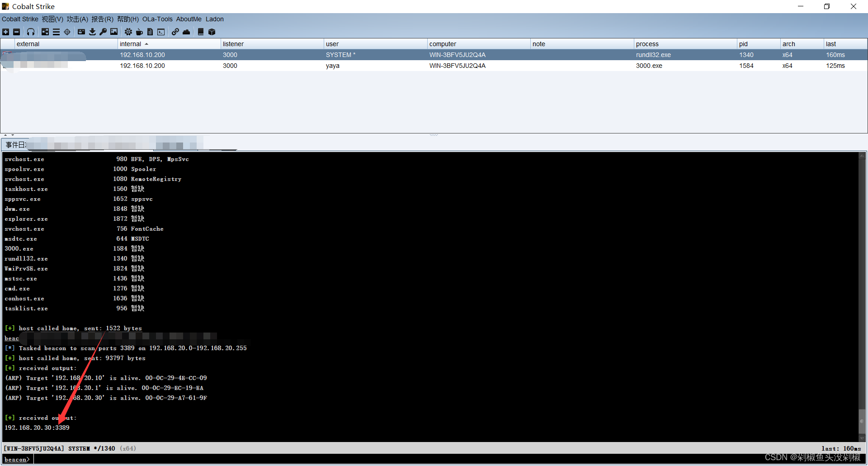
Task: Open the screenshots picture icon
Action: click(x=114, y=32)
